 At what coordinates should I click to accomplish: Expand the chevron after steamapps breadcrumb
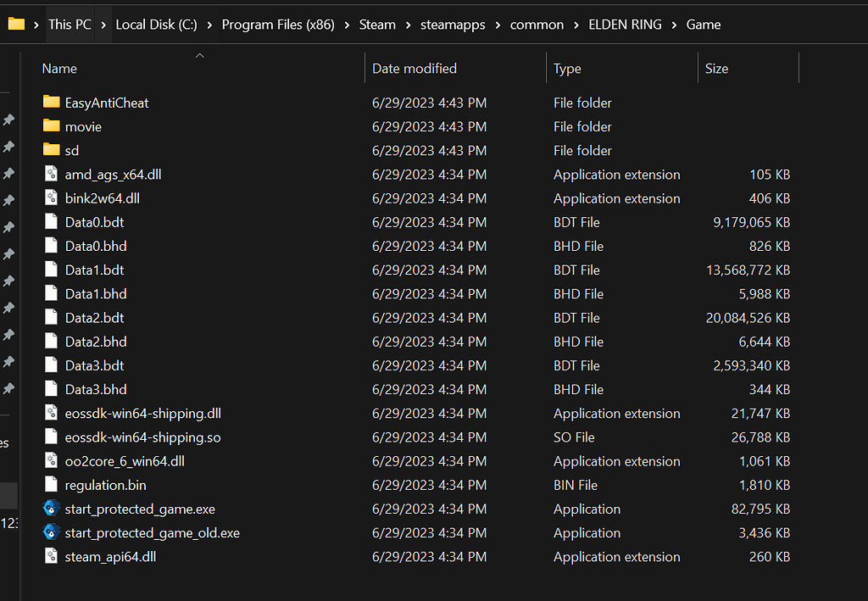pyautogui.click(x=498, y=25)
